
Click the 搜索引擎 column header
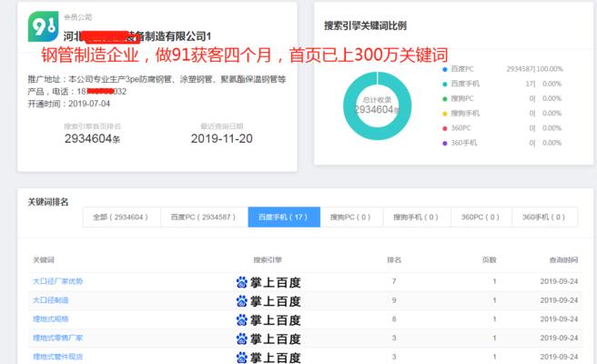(268, 260)
